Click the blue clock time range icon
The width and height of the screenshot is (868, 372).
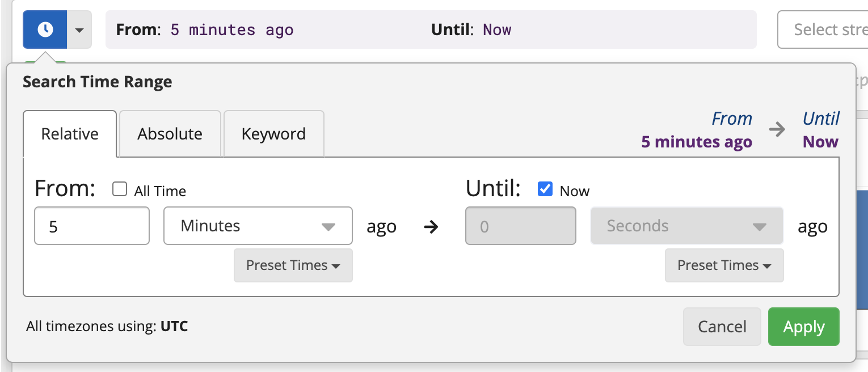point(45,29)
